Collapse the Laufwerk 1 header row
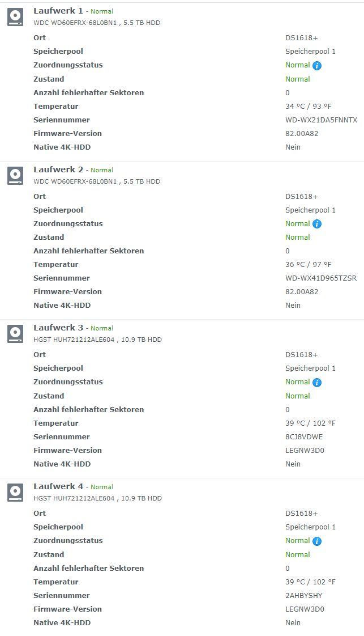 pos(182,16)
